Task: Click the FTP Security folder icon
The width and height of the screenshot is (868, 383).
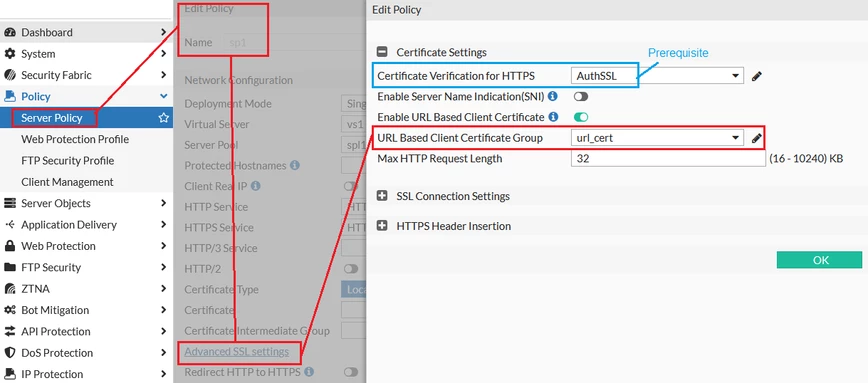Action: tap(10, 267)
